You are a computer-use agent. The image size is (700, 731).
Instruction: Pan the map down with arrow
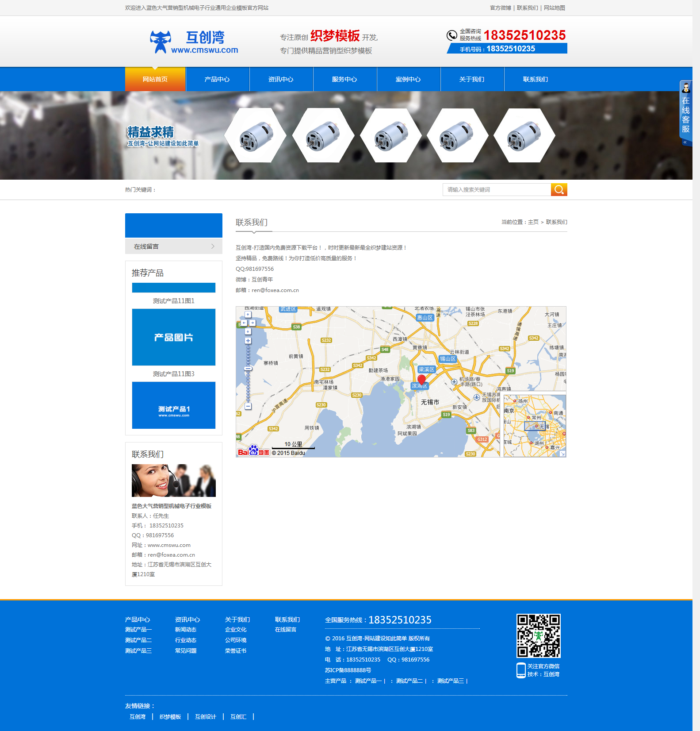tap(248, 331)
